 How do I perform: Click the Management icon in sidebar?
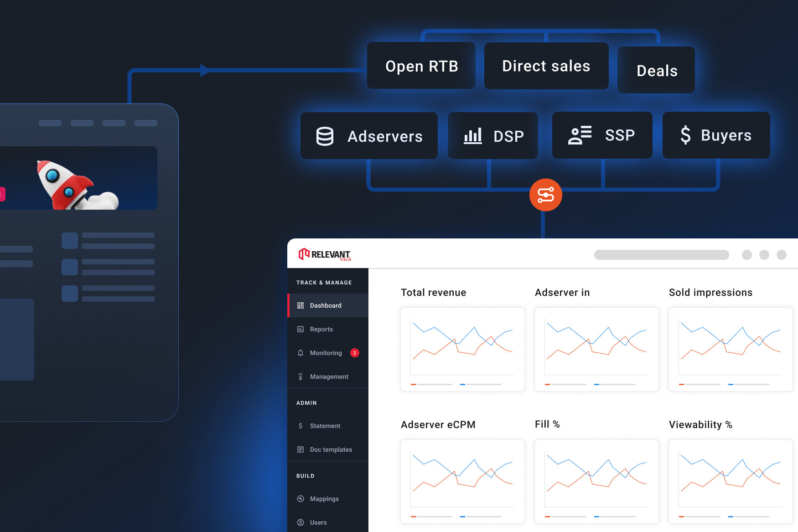coord(301,377)
